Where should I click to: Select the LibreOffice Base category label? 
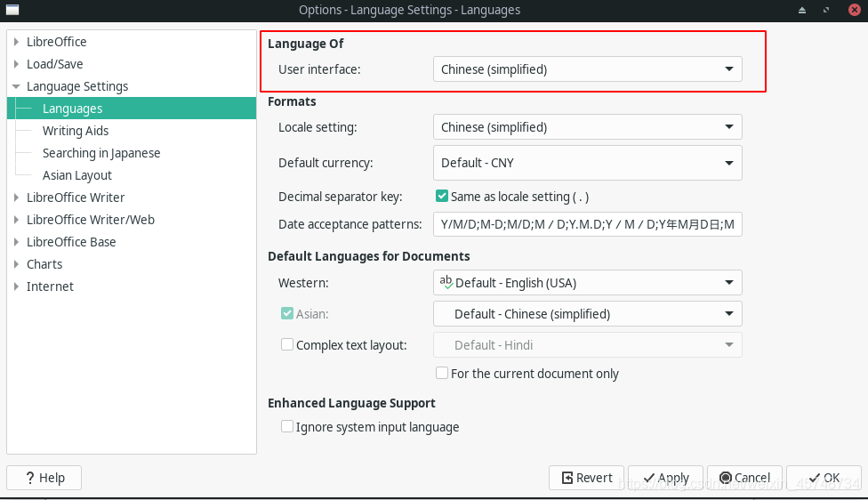71,242
